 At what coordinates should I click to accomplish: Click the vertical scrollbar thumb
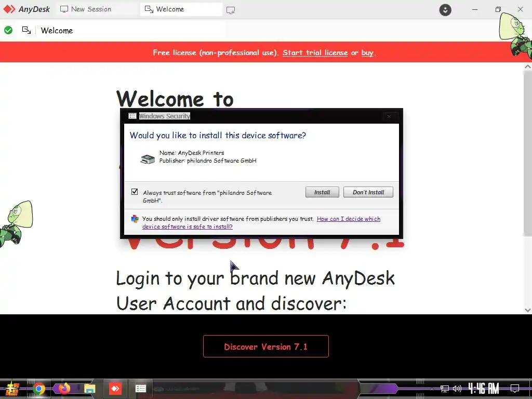click(x=528, y=153)
